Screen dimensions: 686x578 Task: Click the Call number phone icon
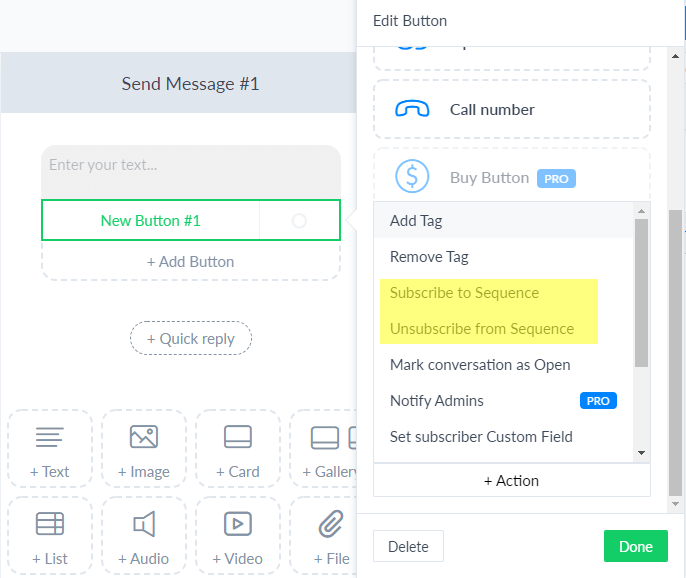pyautogui.click(x=412, y=109)
